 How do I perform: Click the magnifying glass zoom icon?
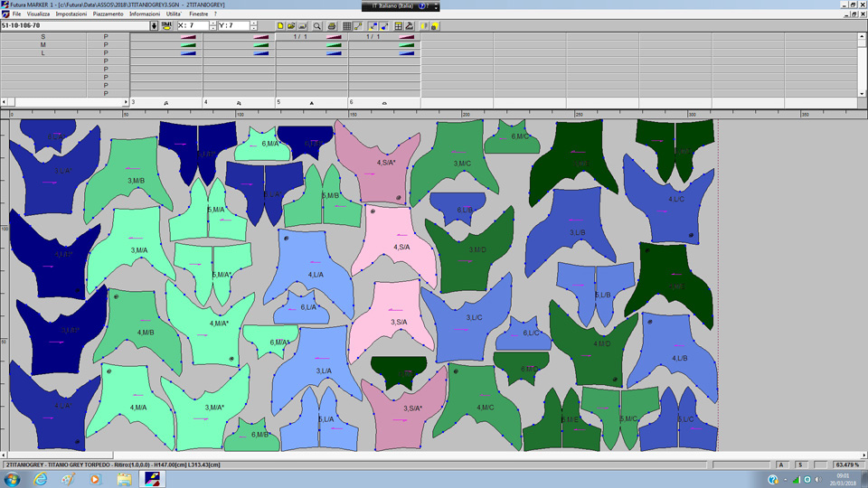pos(317,26)
